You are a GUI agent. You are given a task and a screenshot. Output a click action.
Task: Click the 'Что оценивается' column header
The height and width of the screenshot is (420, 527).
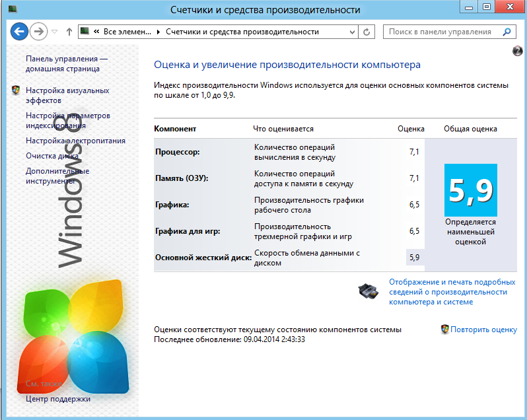click(283, 129)
